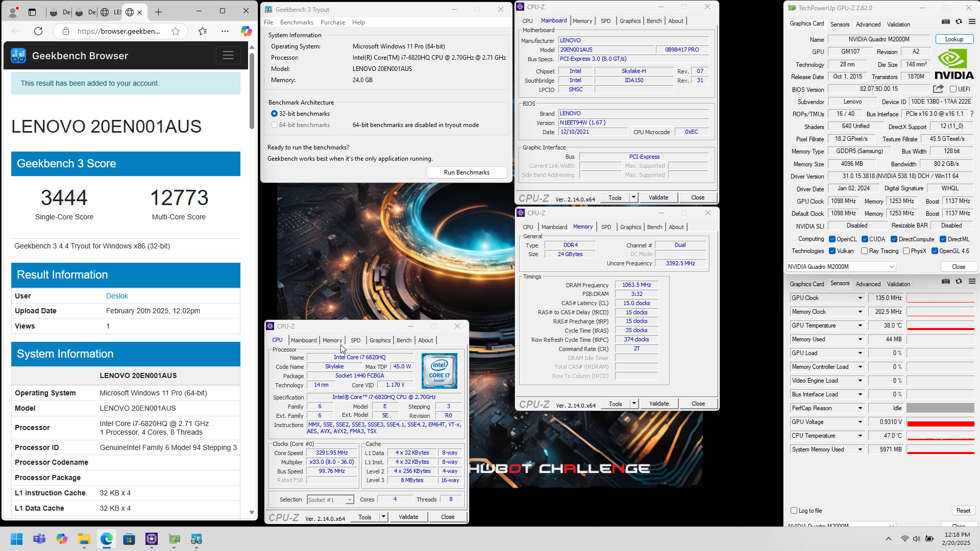Select the 32-bit benchmarks radio button
Viewport: 980px width, 551px height.
coord(274,114)
